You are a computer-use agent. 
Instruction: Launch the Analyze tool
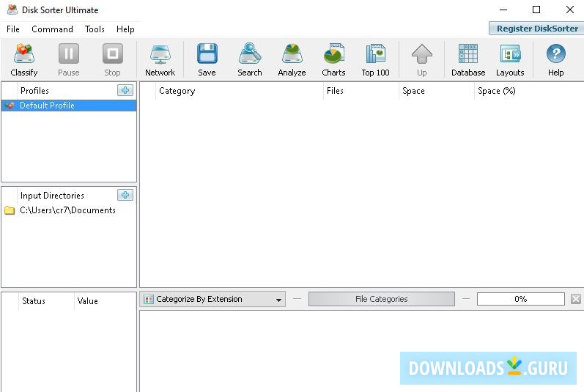point(292,59)
